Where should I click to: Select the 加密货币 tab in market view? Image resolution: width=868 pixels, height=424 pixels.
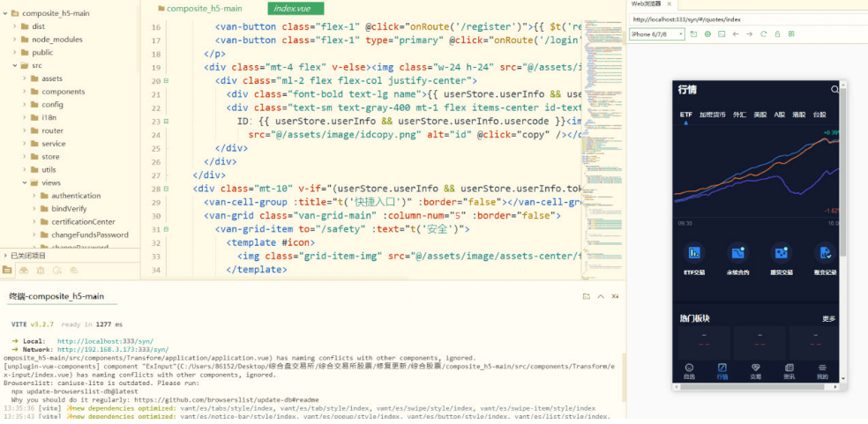coord(711,115)
